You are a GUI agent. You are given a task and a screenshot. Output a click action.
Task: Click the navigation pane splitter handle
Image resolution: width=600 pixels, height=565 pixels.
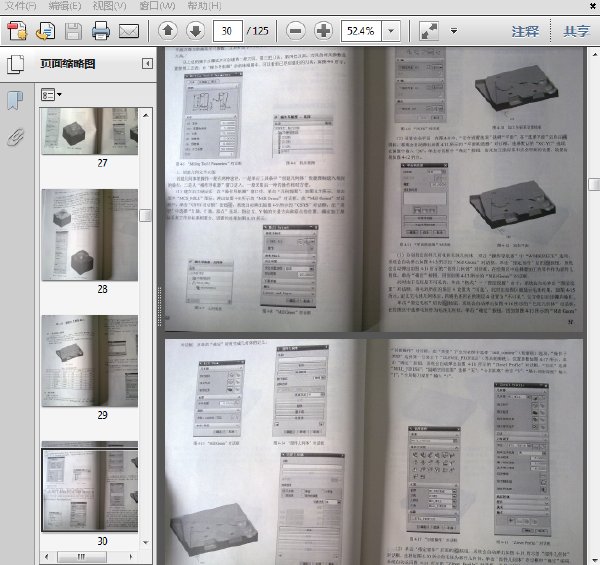pyautogui.click(x=159, y=306)
